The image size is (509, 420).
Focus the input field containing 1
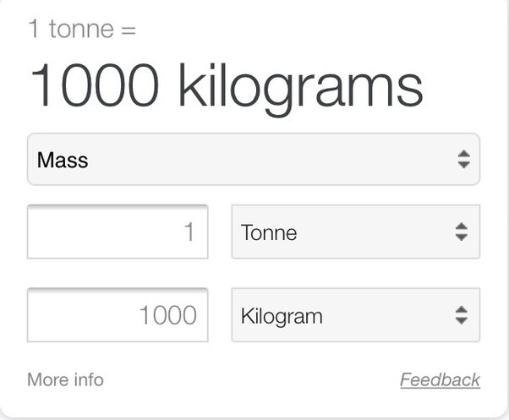118,232
